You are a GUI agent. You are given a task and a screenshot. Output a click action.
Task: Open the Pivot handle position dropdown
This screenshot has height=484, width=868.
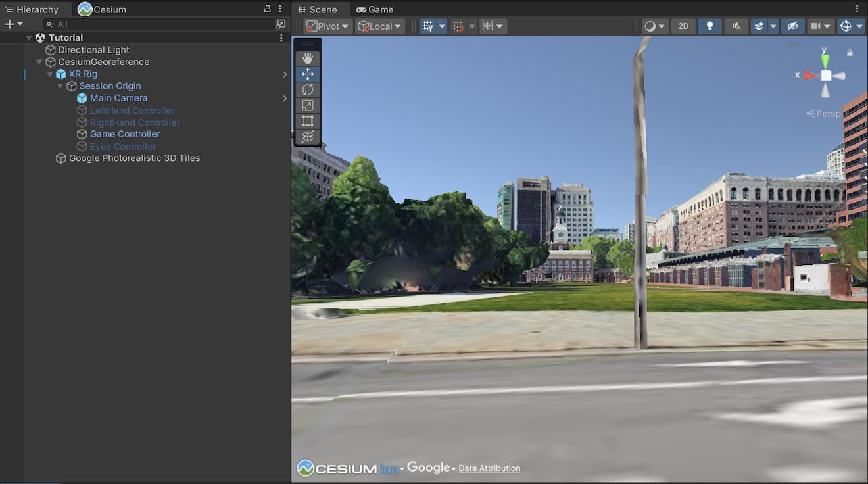point(327,26)
